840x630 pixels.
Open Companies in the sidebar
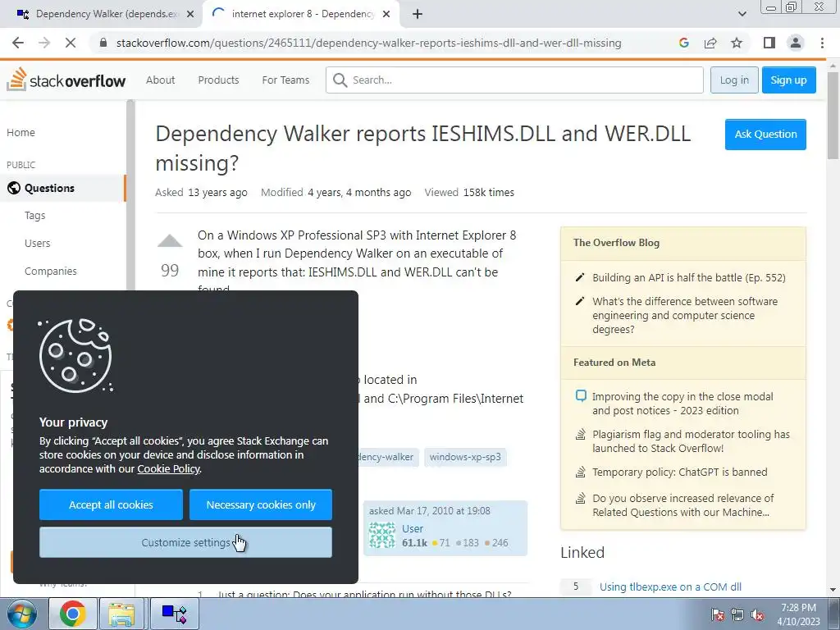point(50,271)
